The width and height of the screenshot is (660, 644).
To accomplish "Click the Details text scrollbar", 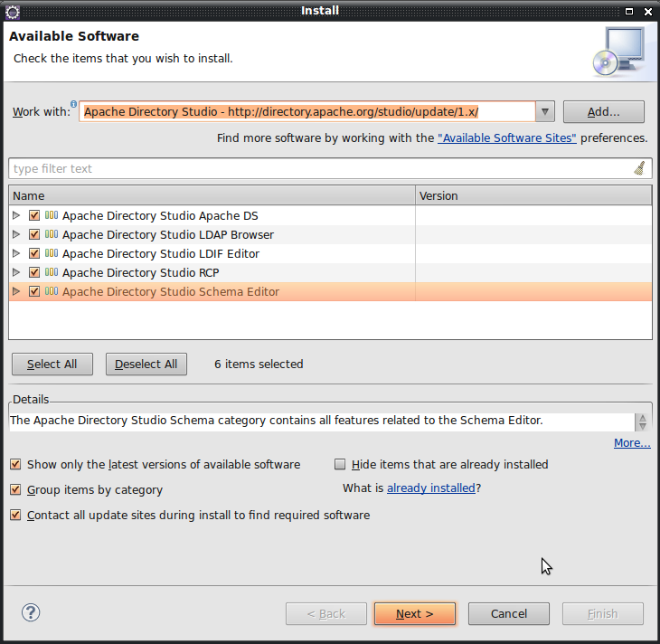I will [x=642, y=422].
